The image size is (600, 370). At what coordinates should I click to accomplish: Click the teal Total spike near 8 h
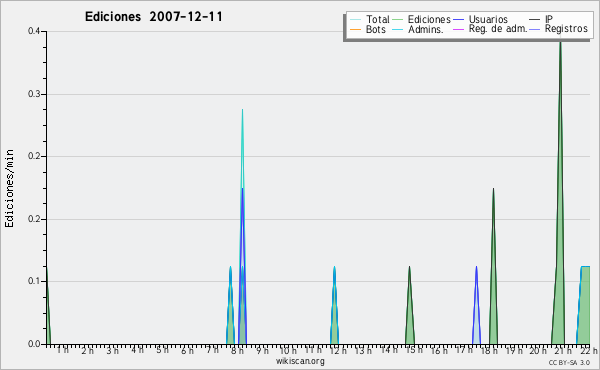242,145
